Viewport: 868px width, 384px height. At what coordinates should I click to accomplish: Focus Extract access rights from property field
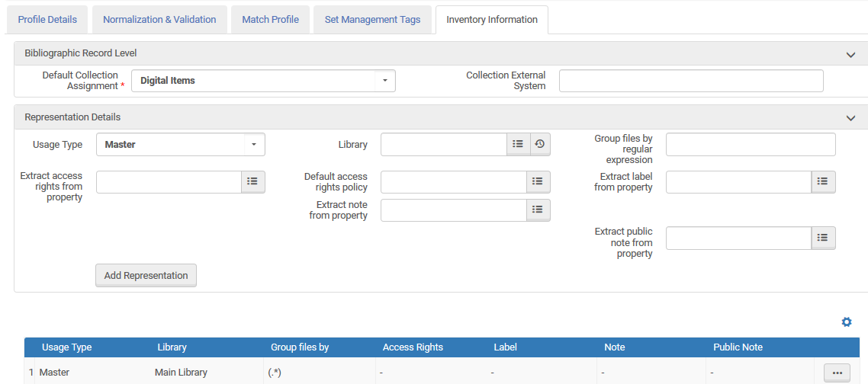point(169,181)
